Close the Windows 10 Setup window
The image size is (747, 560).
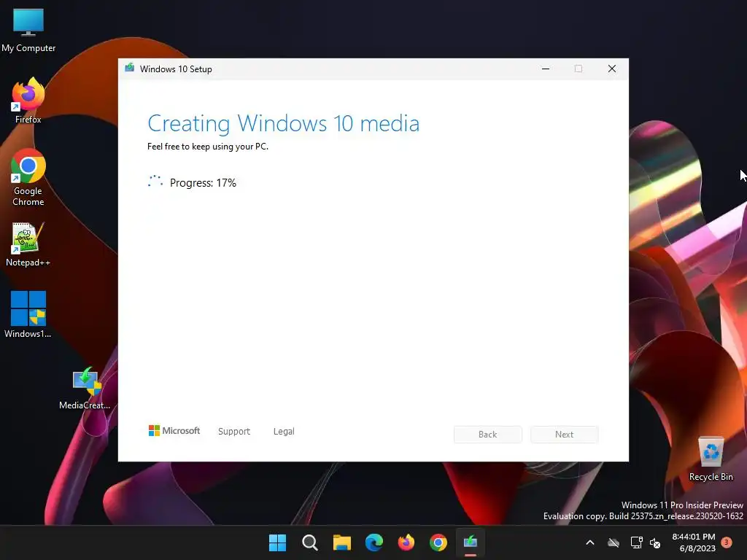coord(612,69)
